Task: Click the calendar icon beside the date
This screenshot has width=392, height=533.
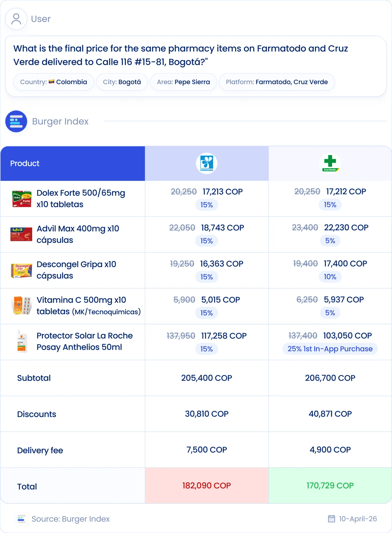Action: click(331, 519)
